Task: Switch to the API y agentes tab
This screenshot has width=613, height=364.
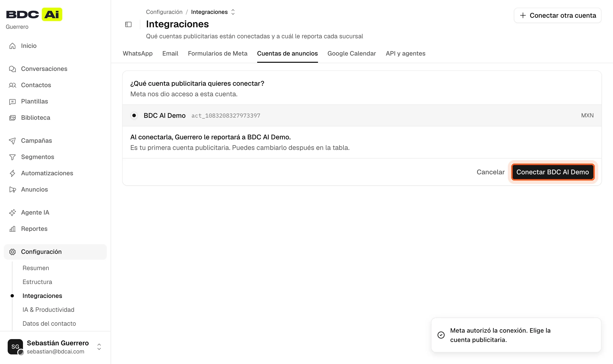Action: [406, 53]
